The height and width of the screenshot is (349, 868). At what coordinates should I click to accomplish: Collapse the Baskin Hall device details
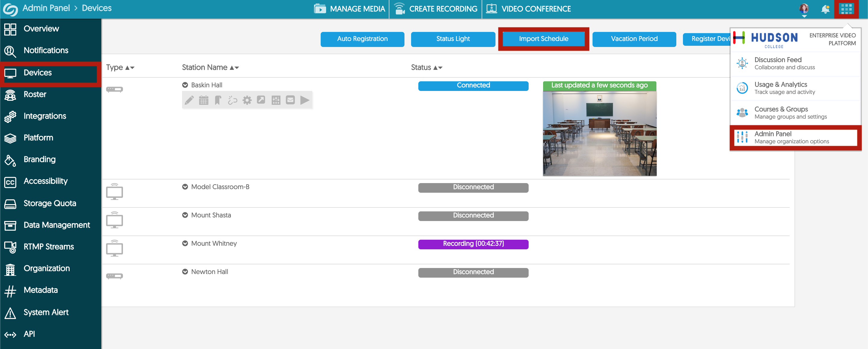tap(184, 85)
